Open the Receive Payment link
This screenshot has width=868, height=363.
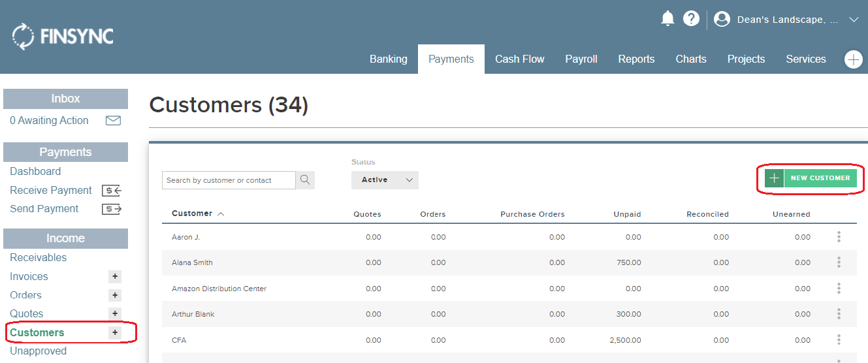tap(51, 191)
